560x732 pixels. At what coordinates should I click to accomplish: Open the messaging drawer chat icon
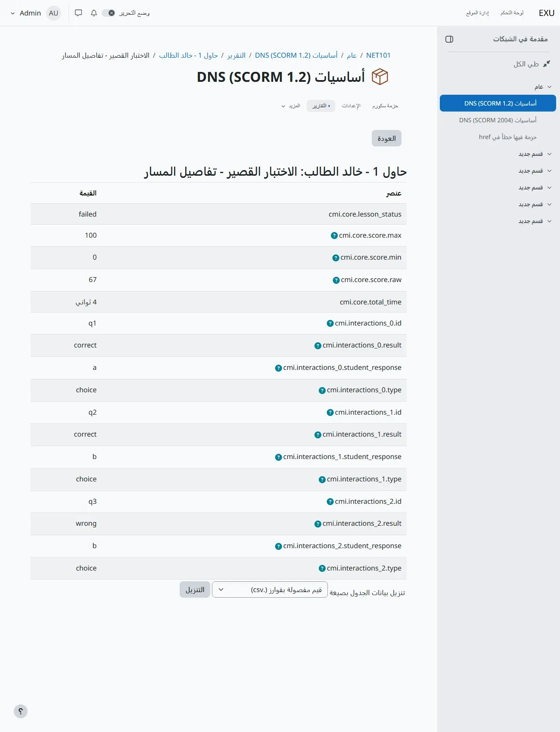click(x=78, y=13)
